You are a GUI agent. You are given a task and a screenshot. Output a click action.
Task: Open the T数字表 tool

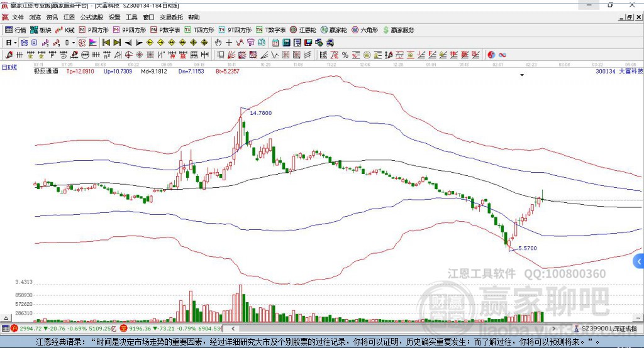click(x=270, y=30)
